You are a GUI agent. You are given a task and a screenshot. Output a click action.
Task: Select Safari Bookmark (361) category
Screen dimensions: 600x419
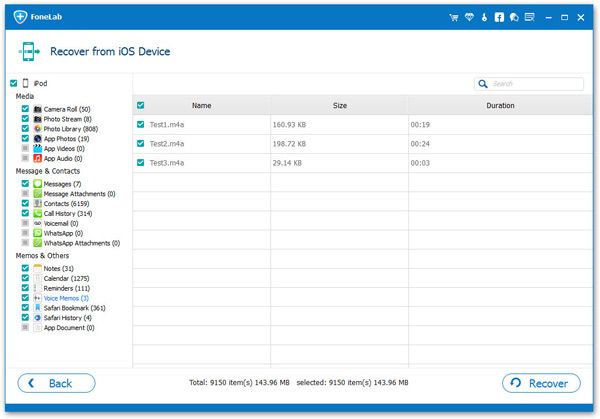click(x=75, y=308)
